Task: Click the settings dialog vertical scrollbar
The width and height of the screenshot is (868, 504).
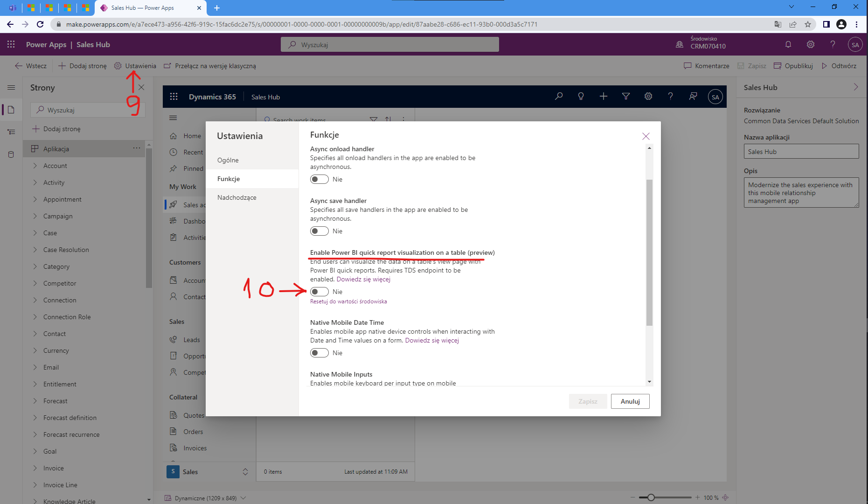Action: point(649,252)
